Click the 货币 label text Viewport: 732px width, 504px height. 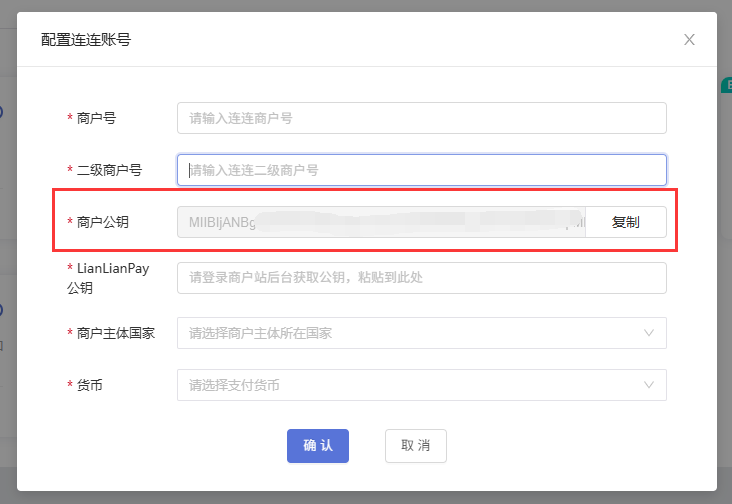[90, 385]
